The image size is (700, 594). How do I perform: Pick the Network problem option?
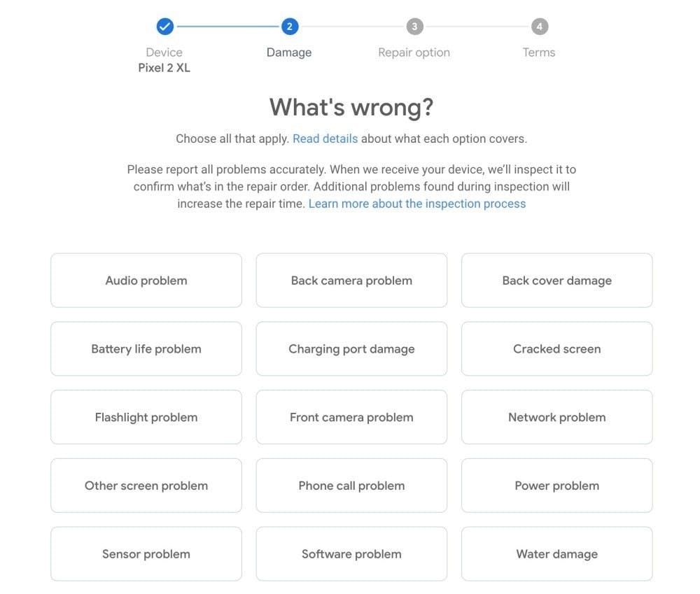[x=556, y=417]
